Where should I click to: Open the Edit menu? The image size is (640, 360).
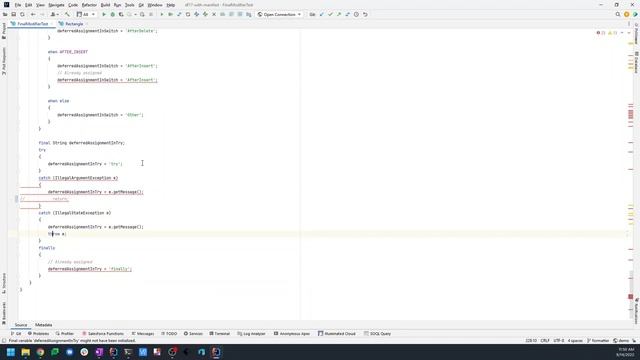[x=28, y=5]
